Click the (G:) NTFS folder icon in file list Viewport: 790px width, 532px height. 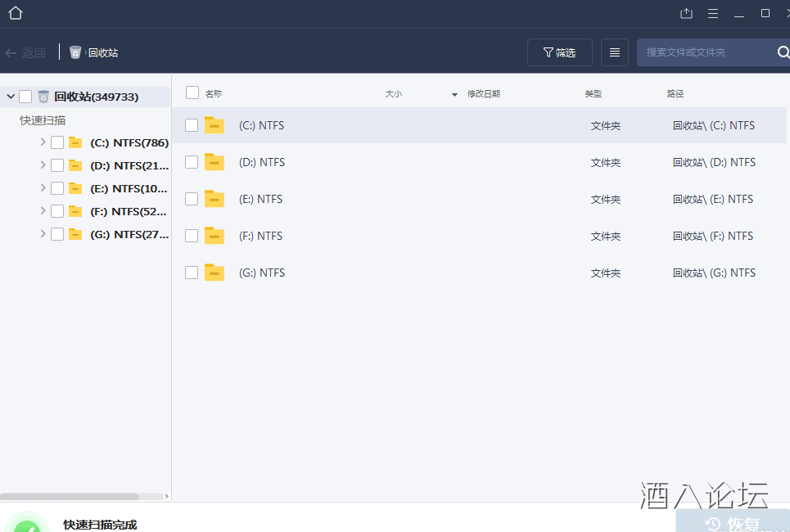(214, 273)
